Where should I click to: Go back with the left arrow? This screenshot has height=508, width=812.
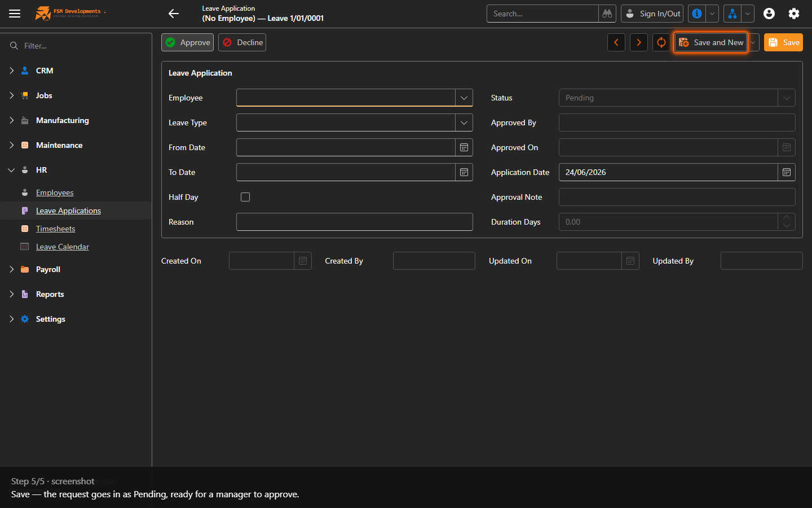pyautogui.click(x=174, y=14)
